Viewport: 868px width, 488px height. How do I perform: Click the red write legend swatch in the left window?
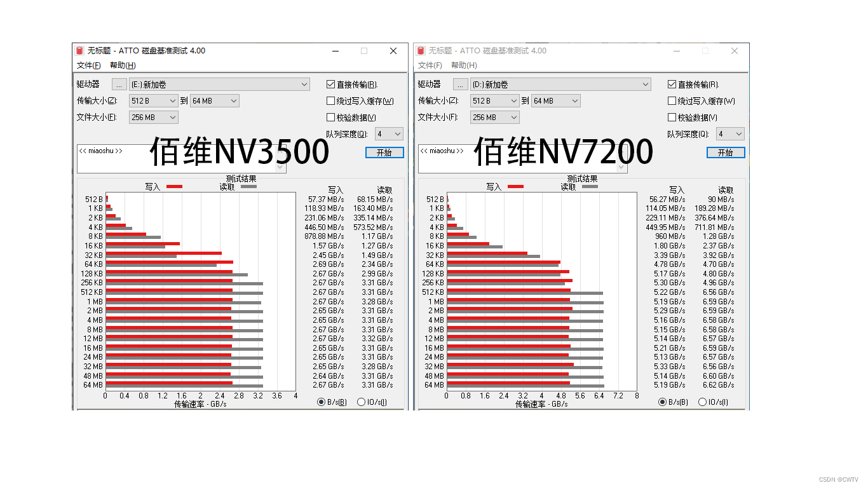point(174,187)
